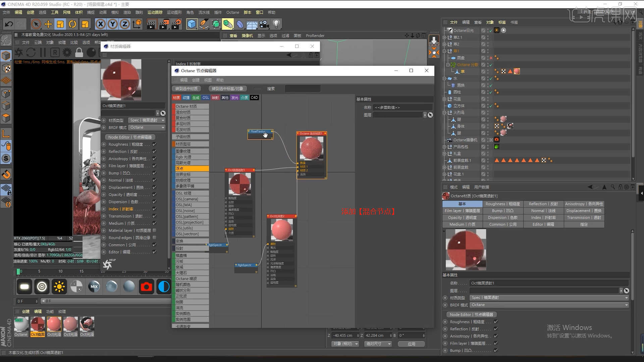Click the 转到选中材质 button

tap(186, 89)
